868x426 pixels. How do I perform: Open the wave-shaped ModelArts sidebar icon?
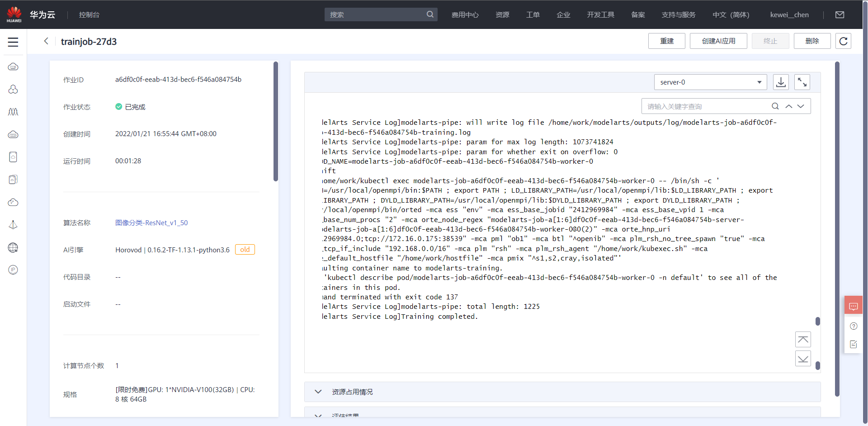click(x=13, y=112)
